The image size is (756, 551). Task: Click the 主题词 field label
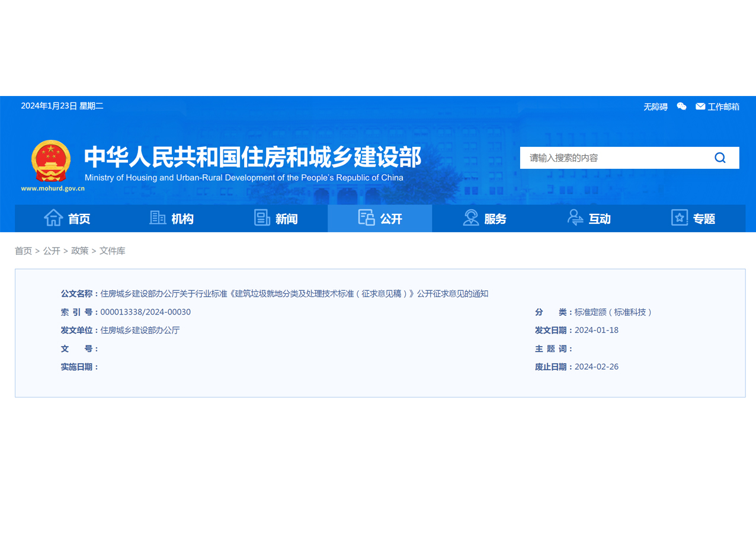[554, 349]
